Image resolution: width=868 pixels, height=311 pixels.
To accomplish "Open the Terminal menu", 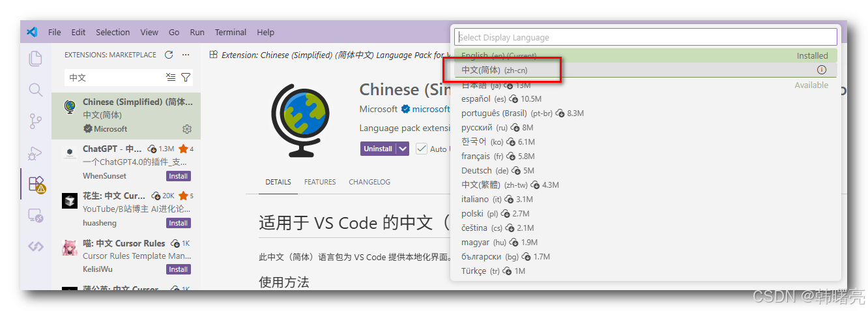I will pyautogui.click(x=231, y=32).
